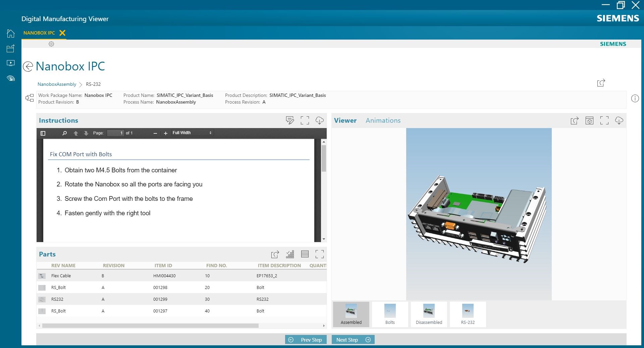Sort by REVISION column header
The width and height of the screenshot is (644, 348).
point(114,266)
